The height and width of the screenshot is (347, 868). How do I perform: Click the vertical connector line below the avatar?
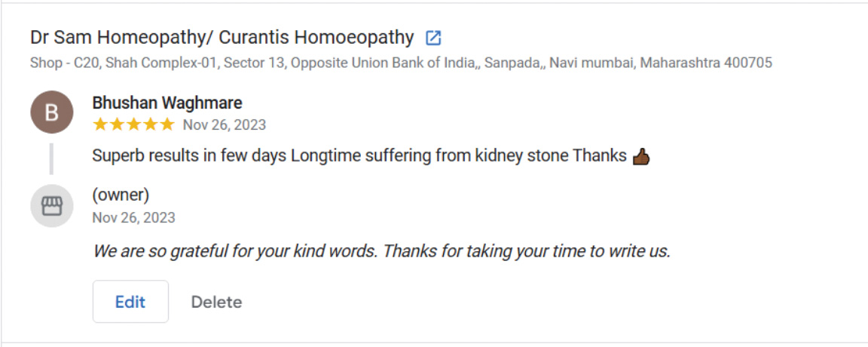51,158
